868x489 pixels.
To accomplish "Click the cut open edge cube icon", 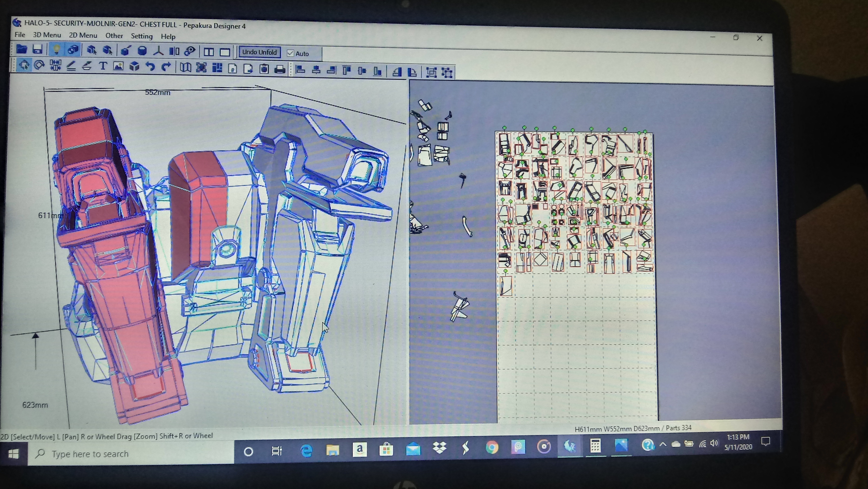I will [126, 51].
